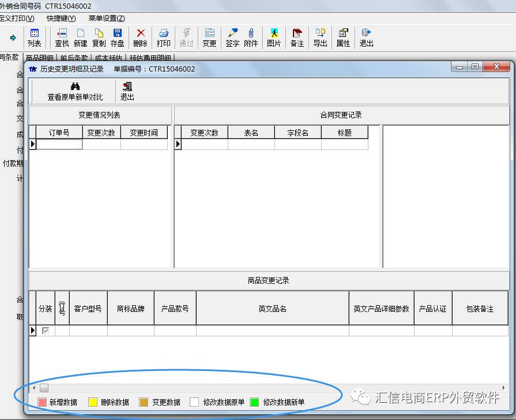
Task: Click the 打印 (Print) printer icon
Action: click(164, 37)
